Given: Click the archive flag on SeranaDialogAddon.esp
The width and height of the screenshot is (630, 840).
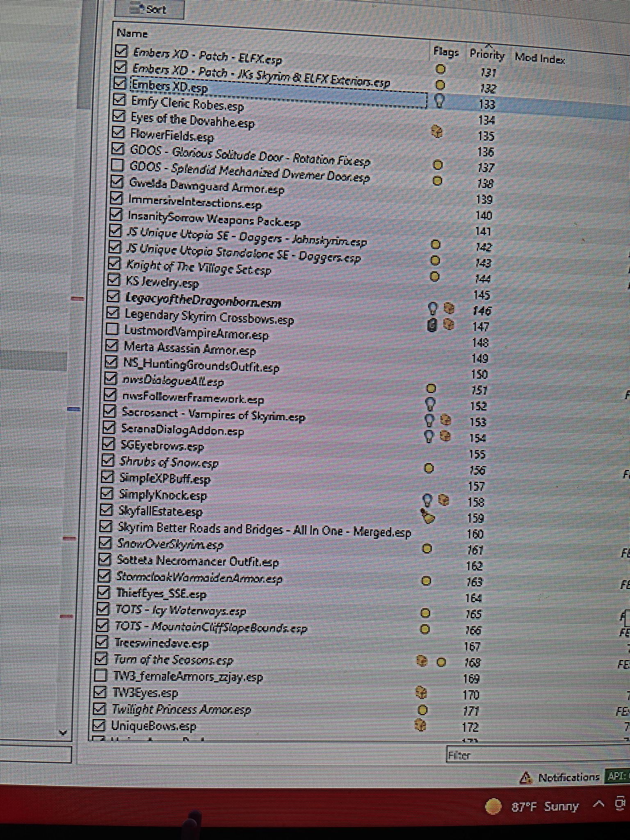Looking at the screenshot, I should [x=445, y=436].
